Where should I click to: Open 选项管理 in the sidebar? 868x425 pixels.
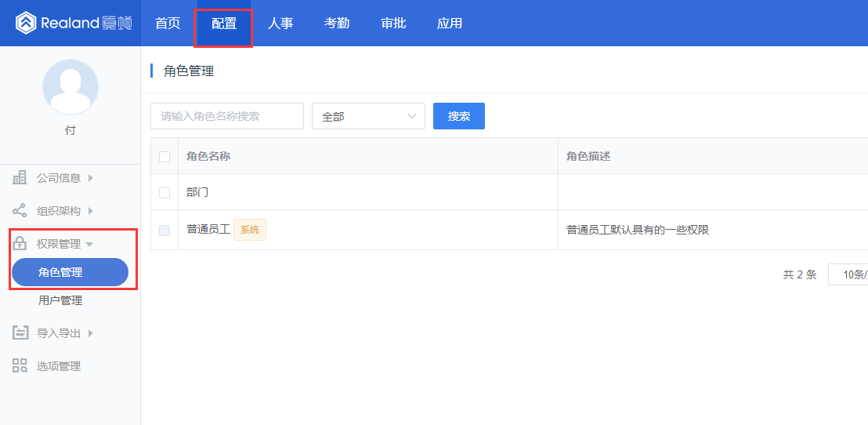tap(59, 366)
